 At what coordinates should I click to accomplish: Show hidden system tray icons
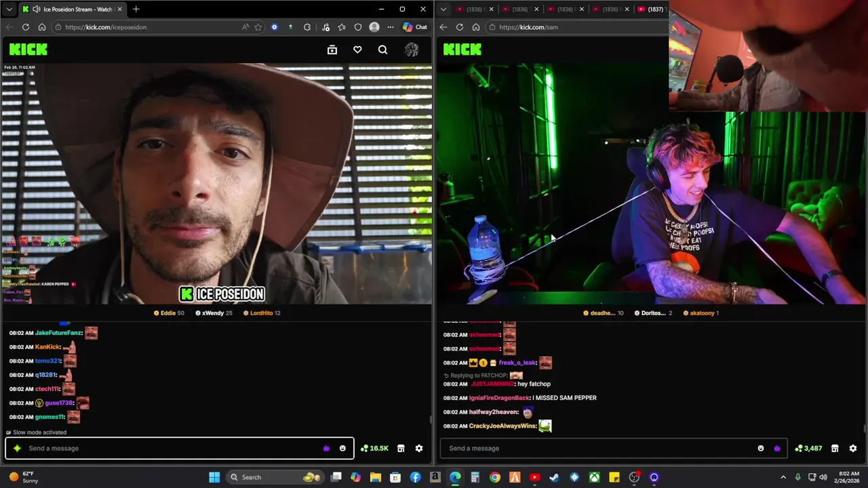[x=783, y=477]
